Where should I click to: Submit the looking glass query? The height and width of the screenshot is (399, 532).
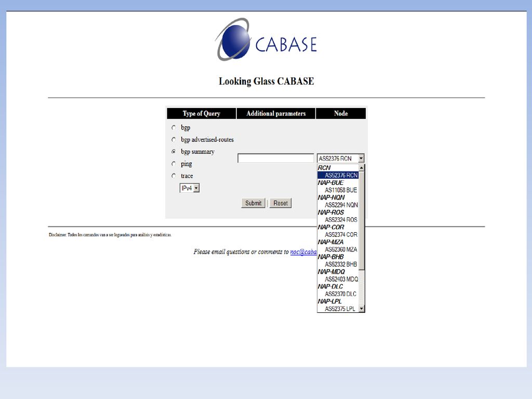point(253,203)
